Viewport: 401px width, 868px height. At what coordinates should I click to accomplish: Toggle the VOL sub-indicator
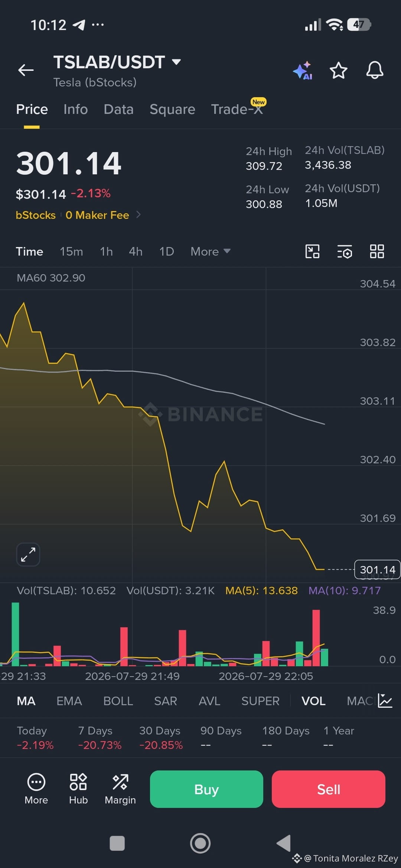313,701
